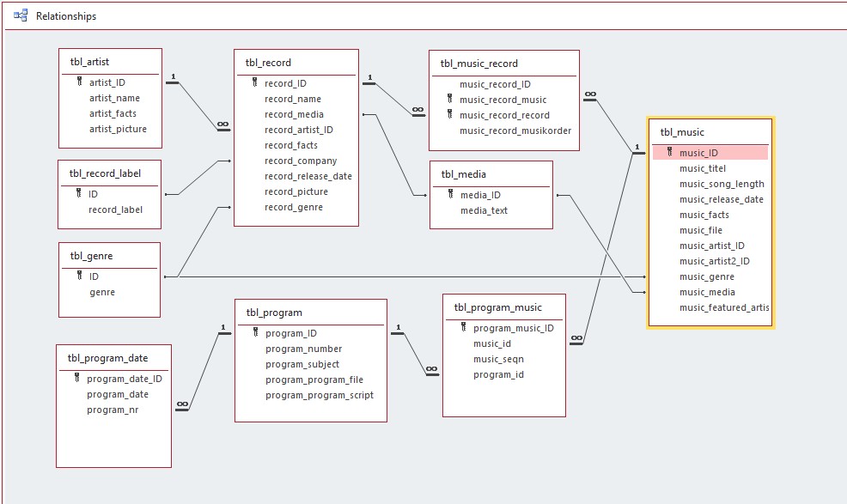Select record_artist_ID field
The height and width of the screenshot is (504, 847).
(299, 130)
